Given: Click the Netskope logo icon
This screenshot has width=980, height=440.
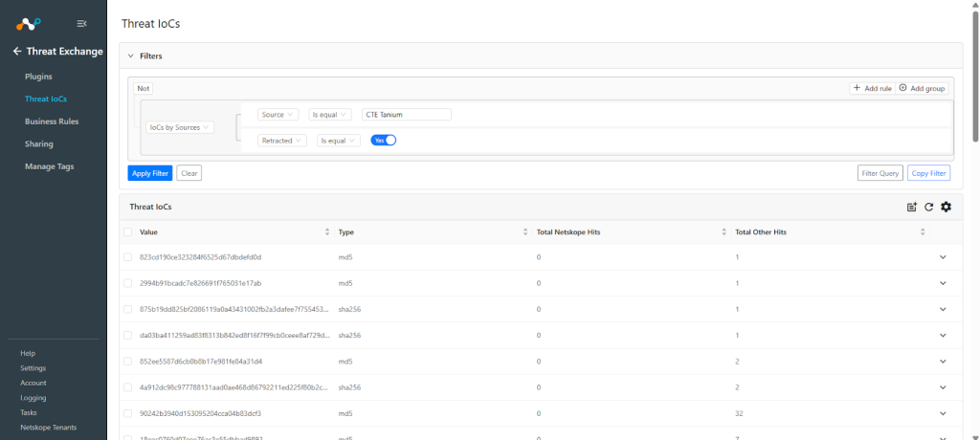Looking at the screenshot, I should [x=28, y=24].
